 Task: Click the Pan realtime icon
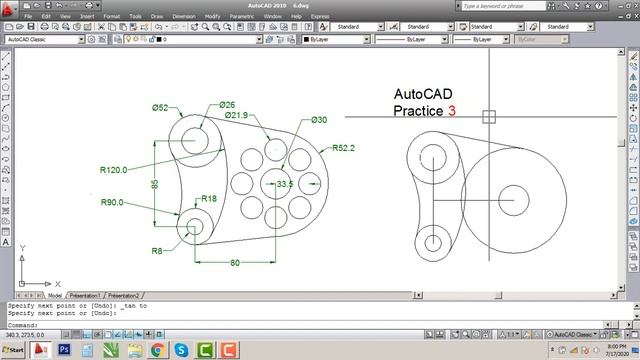click(x=194, y=27)
